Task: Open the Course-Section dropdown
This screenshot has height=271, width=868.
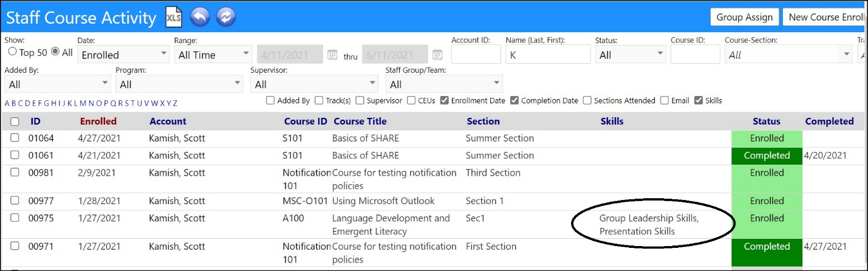Action: pyautogui.click(x=788, y=55)
